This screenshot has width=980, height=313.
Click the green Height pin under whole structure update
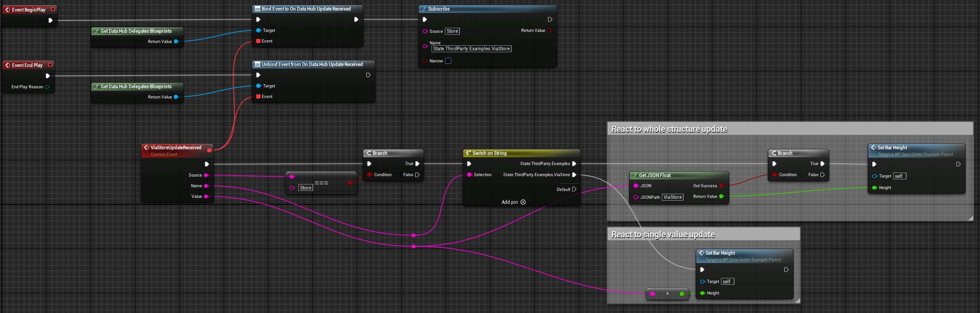coord(874,188)
